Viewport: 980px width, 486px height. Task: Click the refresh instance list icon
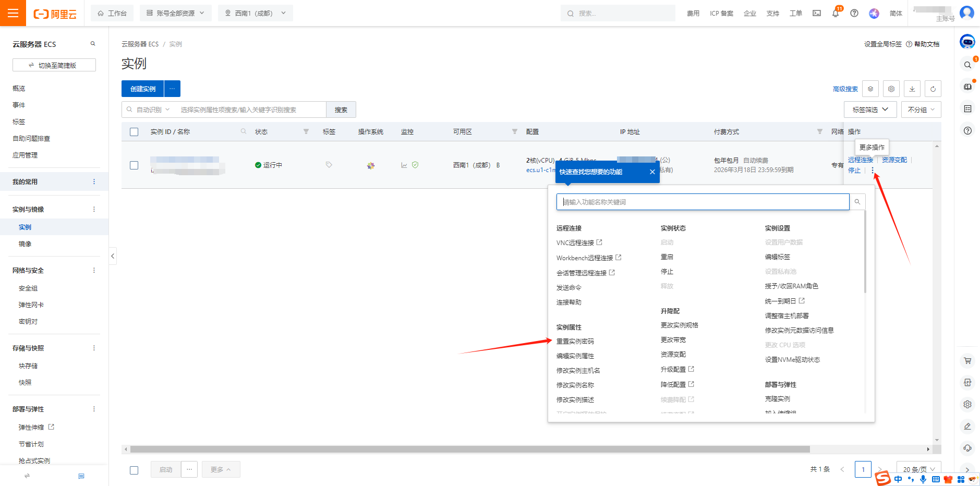click(933, 89)
